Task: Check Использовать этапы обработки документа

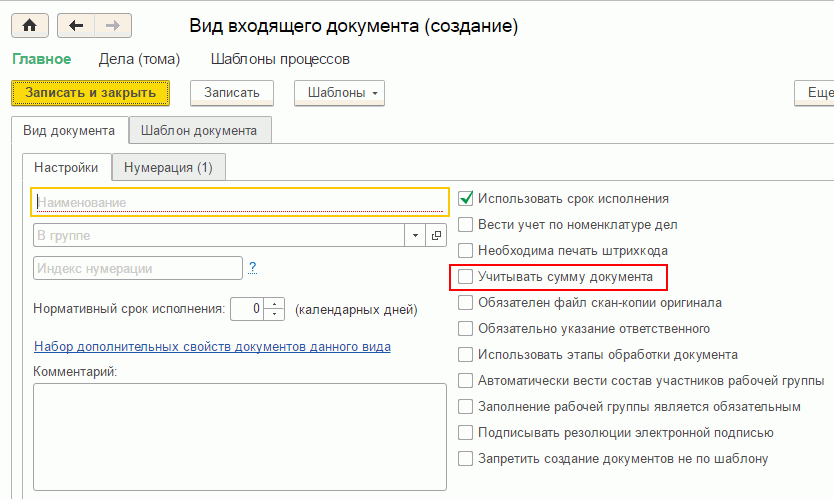Action: click(x=465, y=354)
